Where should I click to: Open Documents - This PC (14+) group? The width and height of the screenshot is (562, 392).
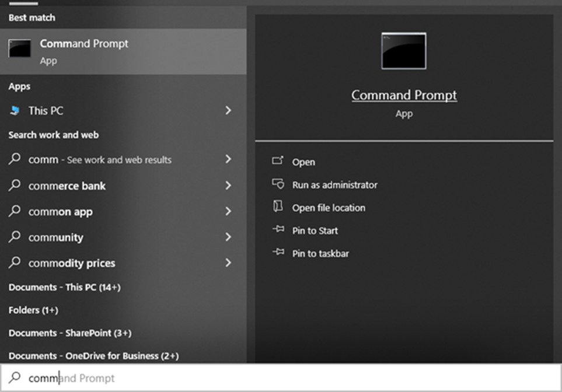tap(65, 288)
